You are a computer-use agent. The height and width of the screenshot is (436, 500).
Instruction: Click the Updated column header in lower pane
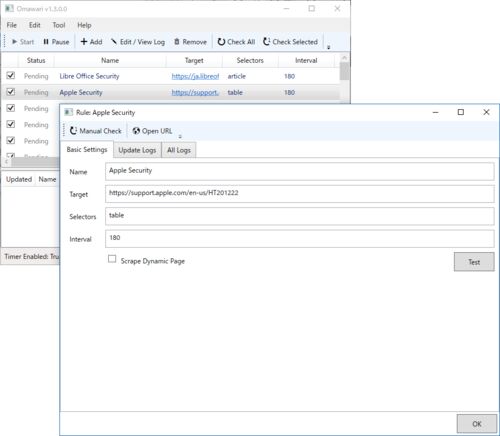[19, 179]
